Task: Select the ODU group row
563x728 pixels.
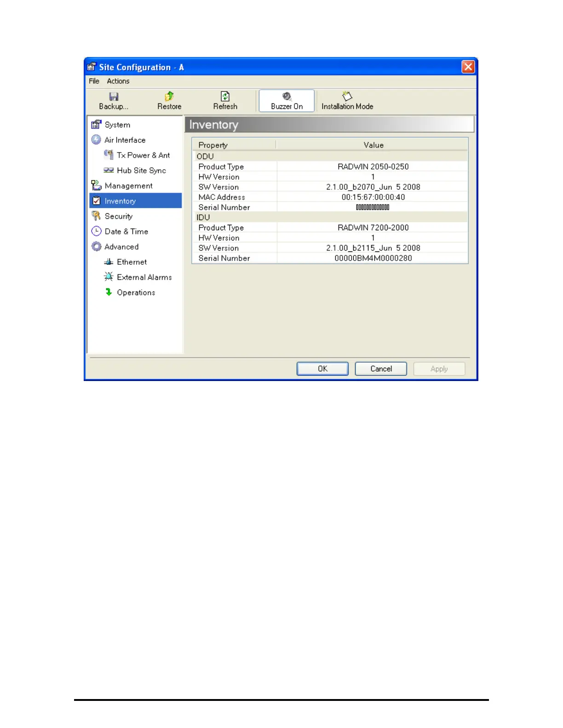Action: (x=330, y=156)
